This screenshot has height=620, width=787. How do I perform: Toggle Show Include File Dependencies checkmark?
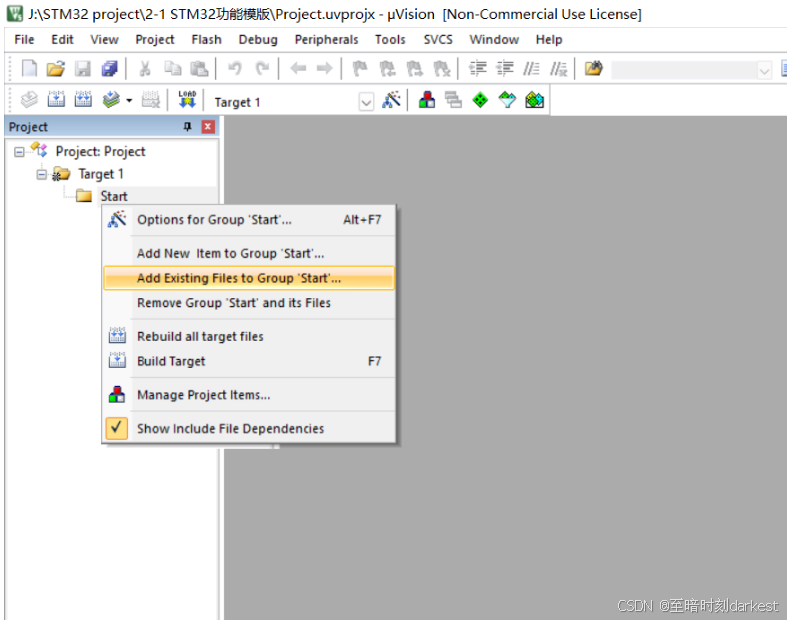click(x=116, y=428)
